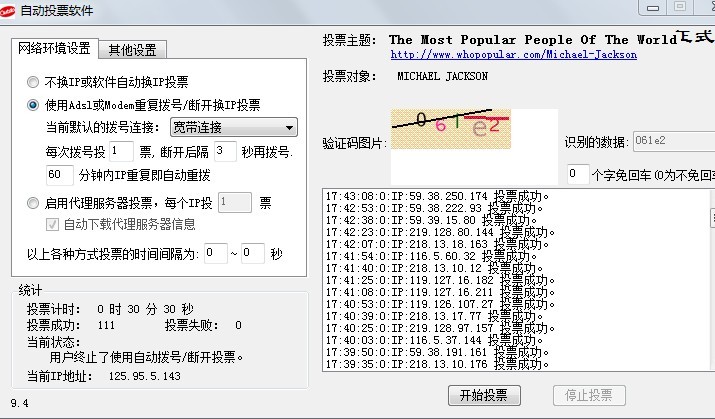The height and width of the screenshot is (419, 715).
Task: Choose the Adsl或Modem重复拨号 voting option
Action: tap(34, 104)
